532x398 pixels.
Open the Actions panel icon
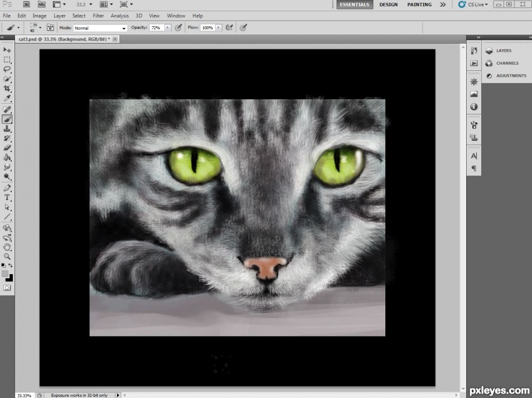[474, 63]
